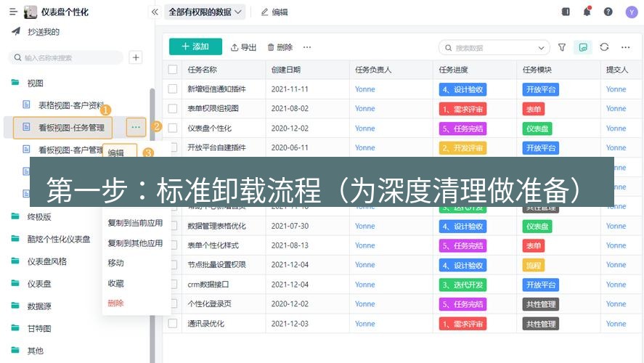Click the 2021-12-03 date cell
Screen dimensions: 644x363
coord(290,324)
